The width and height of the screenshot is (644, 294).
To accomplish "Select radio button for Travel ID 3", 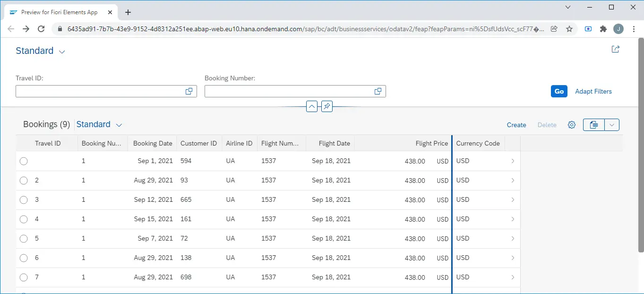I will point(24,200).
